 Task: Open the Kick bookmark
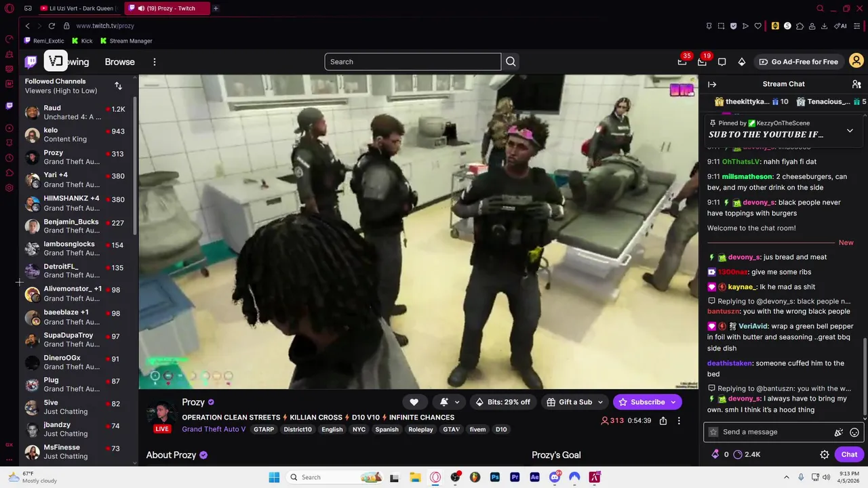[82, 41]
